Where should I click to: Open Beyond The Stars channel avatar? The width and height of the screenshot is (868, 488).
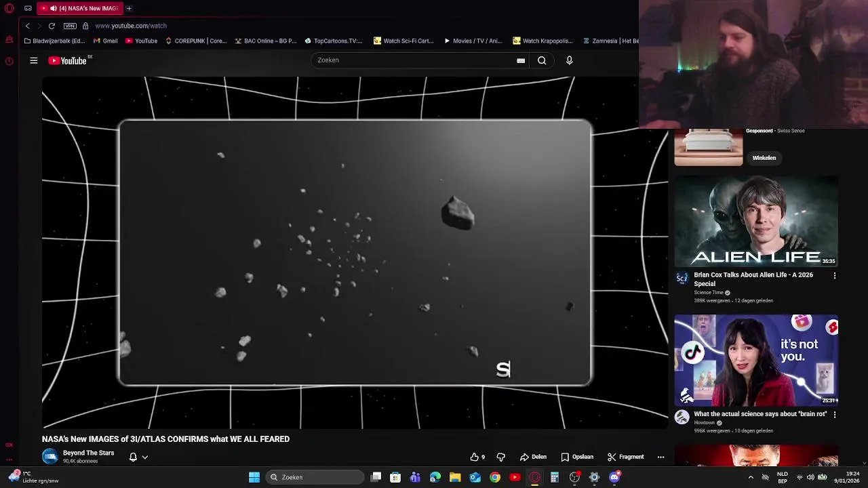click(50, 456)
